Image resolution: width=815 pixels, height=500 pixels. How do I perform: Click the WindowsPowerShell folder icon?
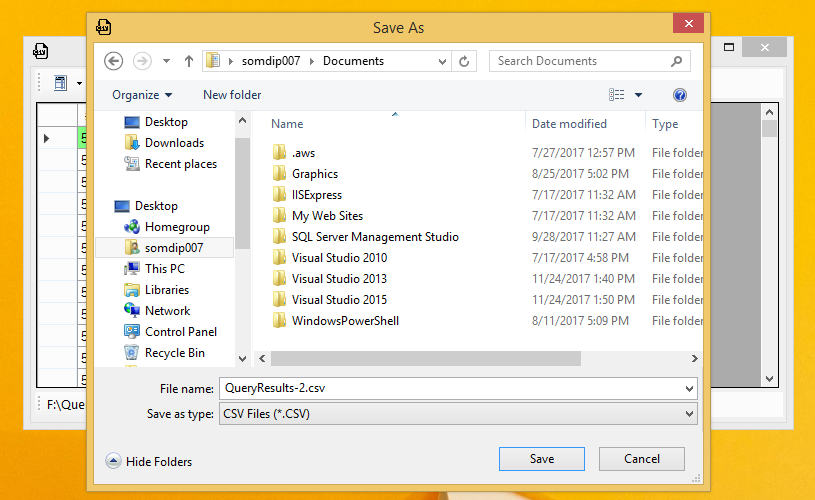[279, 320]
